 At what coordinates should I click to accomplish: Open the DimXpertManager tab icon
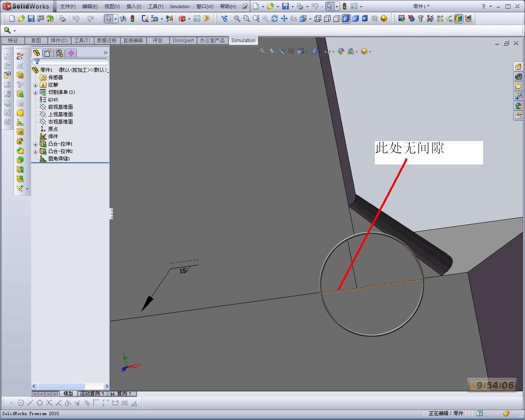(71, 53)
